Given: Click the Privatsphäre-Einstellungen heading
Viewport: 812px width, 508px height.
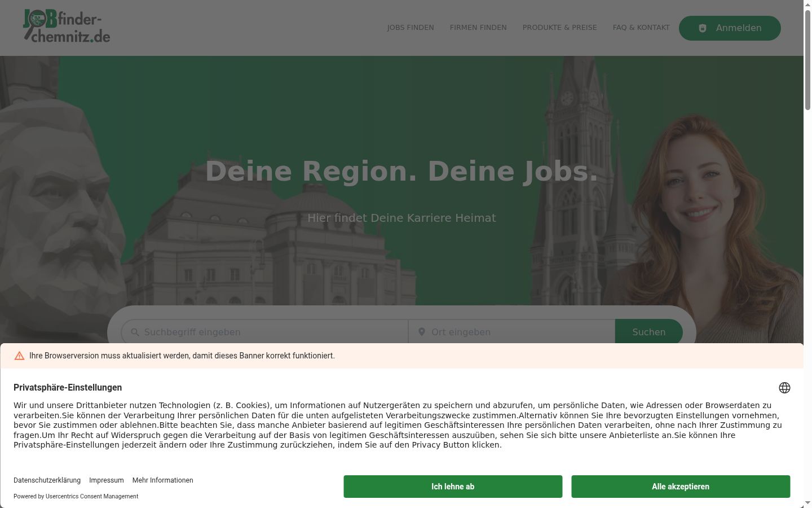Looking at the screenshot, I should tap(68, 387).
